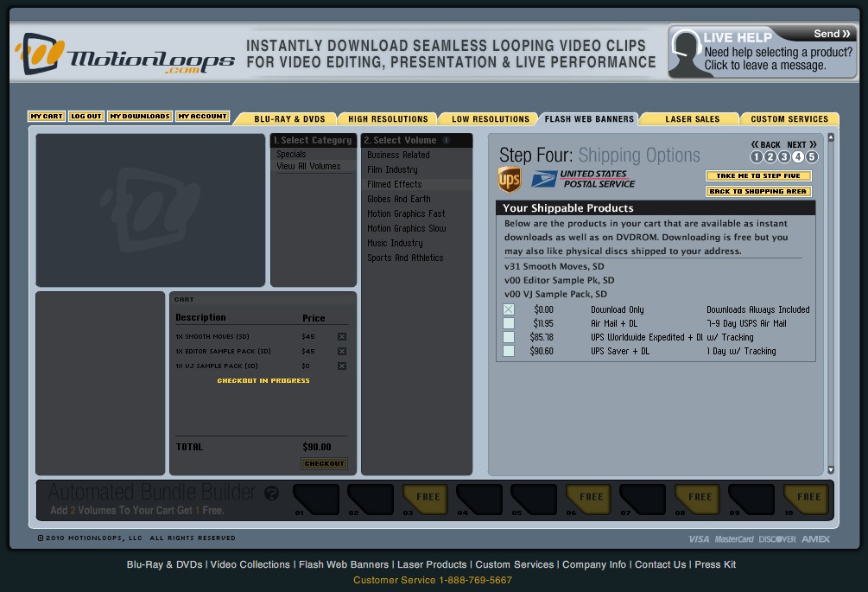Open the Company Info footer link
868x592 pixels.
(594, 564)
